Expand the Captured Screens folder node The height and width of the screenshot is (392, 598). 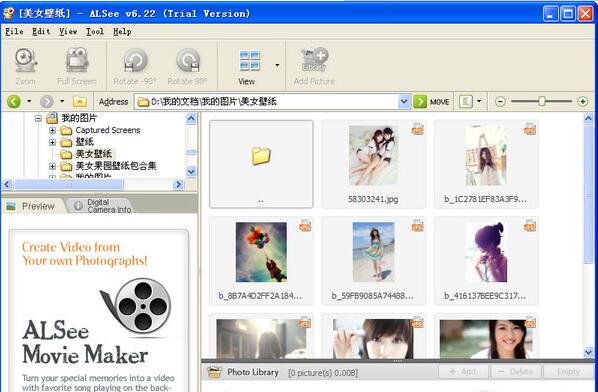[x=52, y=130]
